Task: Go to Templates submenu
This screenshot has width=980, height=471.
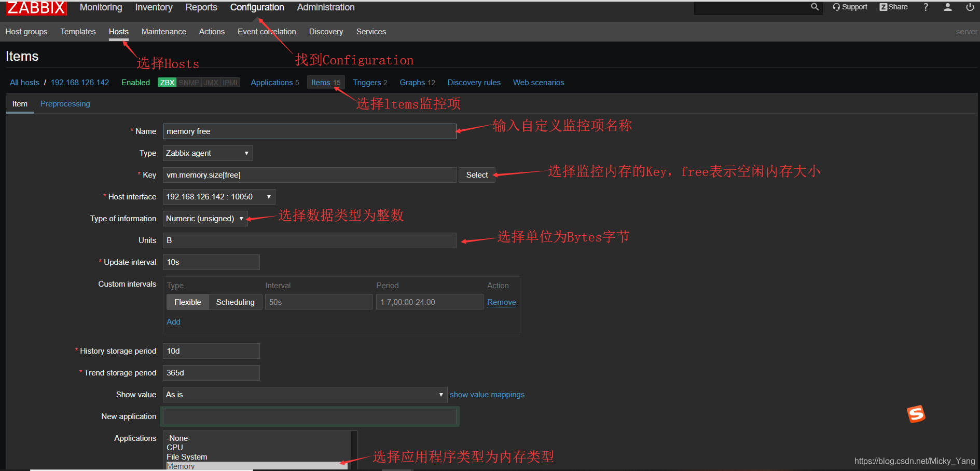Action: tap(78, 32)
